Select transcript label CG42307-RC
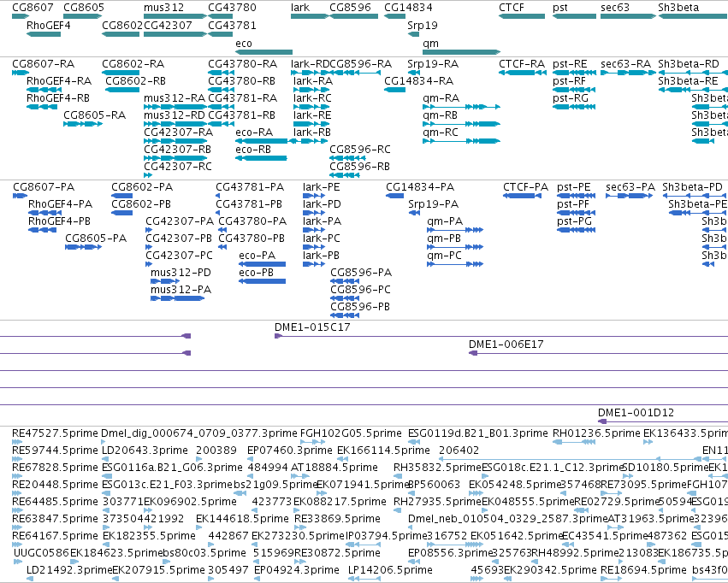 pyautogui.click(x=177, y=166)
